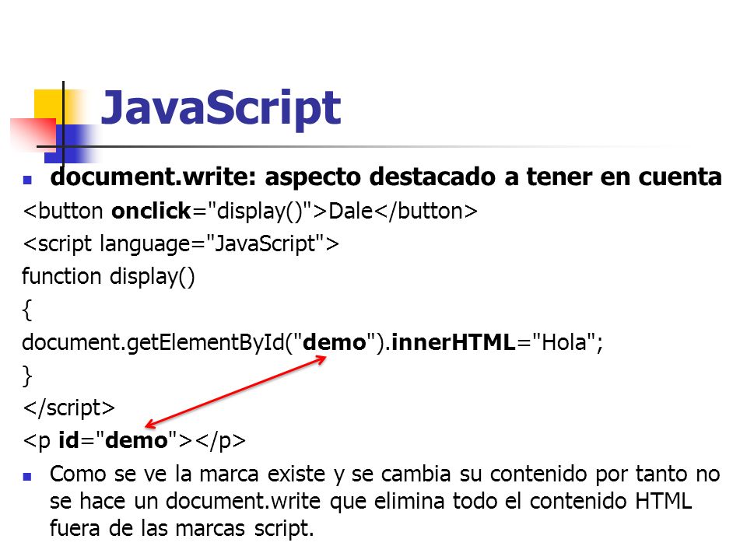Select the heading 'document.write: aspecto destacado a tener en cuenta'
This screenshot has width=747, height=560.
tap(386, 177)
